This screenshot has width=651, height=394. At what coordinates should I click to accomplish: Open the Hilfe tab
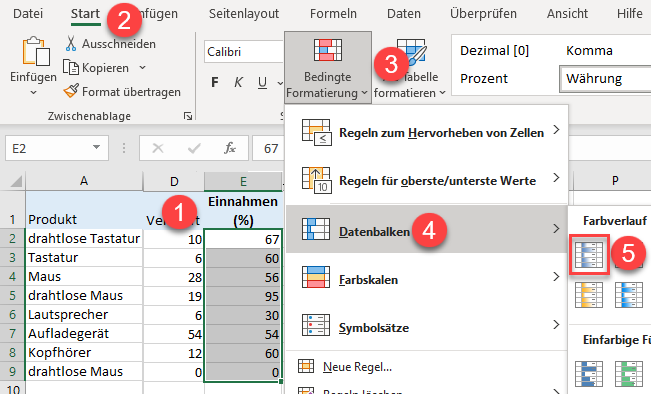pos(629,14)
